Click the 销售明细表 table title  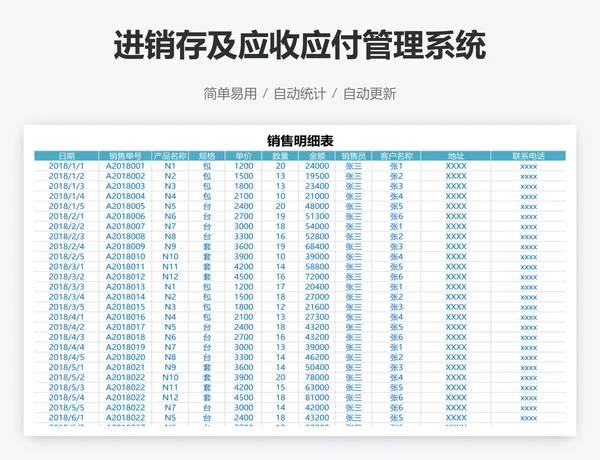pyautogui.click(x=300, y=141)
